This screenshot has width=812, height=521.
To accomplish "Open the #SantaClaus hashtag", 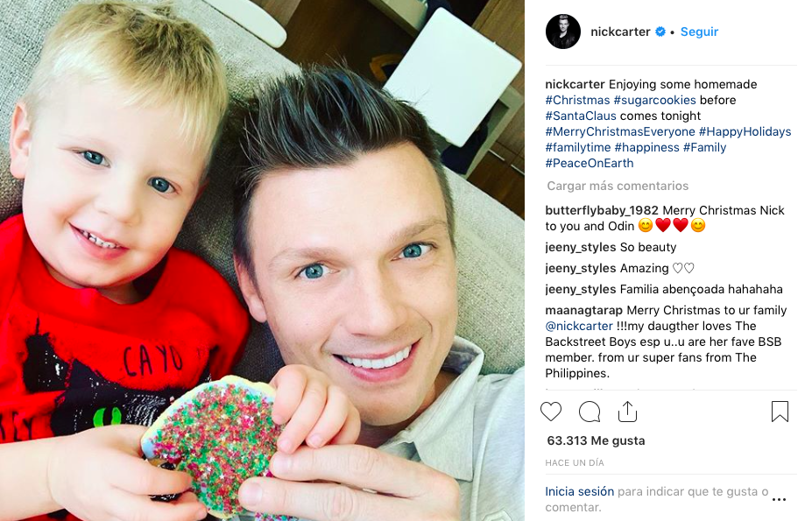I will 581,116.
